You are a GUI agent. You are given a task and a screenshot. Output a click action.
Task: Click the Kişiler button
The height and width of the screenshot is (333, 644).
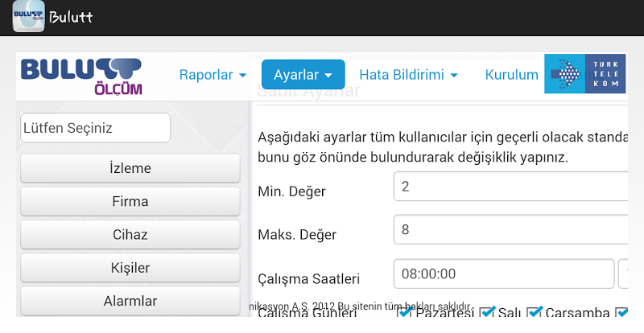(130, 268)
